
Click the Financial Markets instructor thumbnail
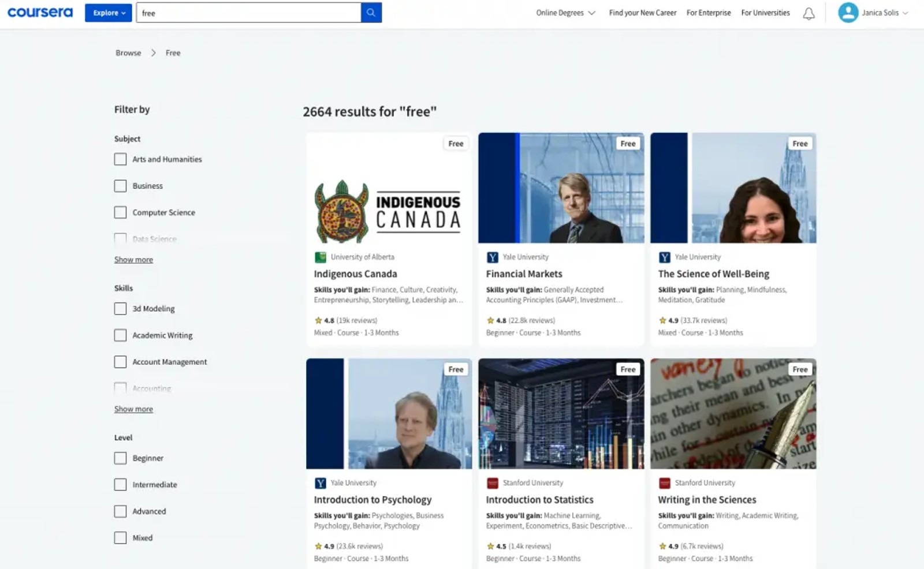[x=561, y=188]
